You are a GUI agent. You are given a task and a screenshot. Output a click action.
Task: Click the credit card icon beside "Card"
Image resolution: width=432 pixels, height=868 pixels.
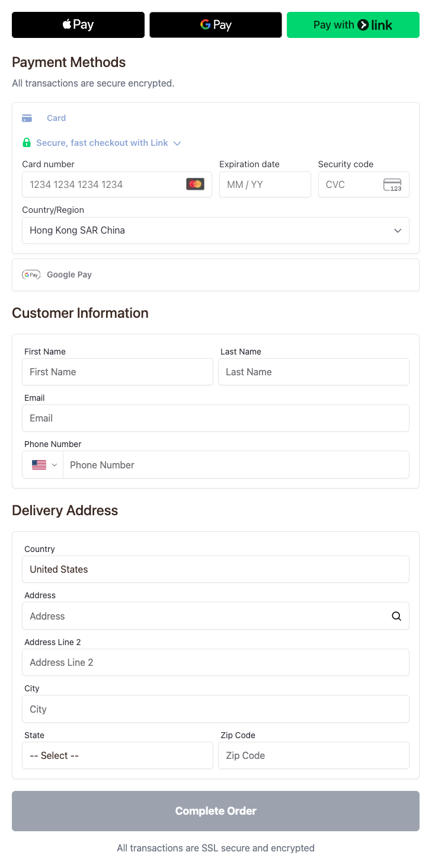(27, 118)
